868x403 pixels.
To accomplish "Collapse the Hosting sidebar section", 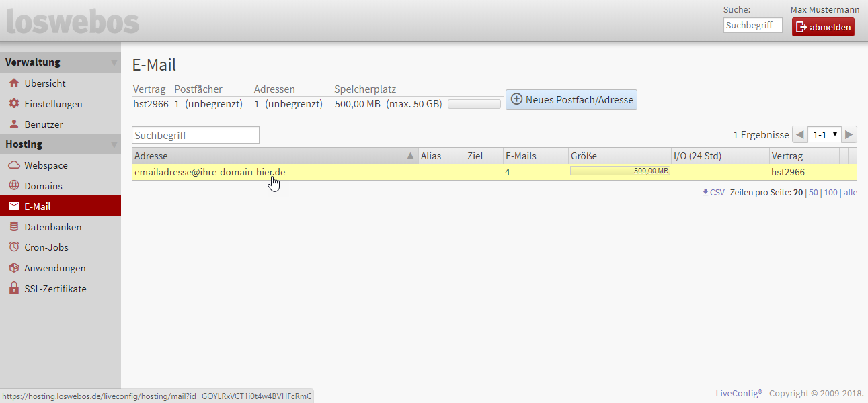I will (114, 144).
